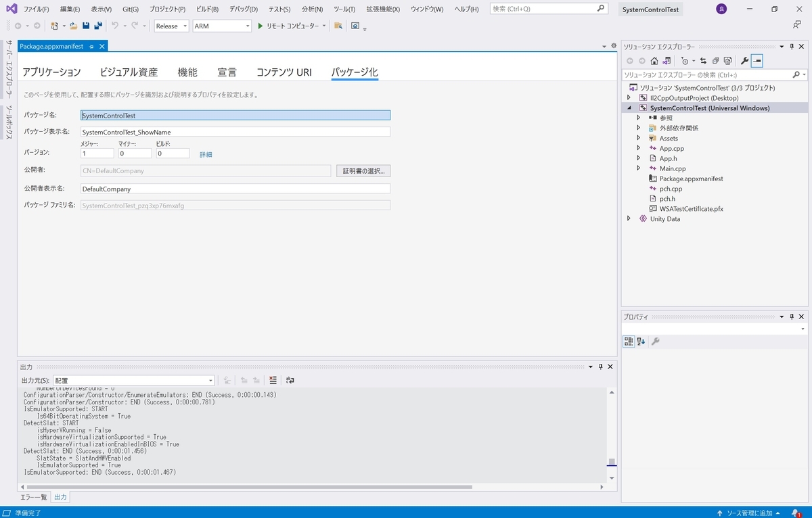The width and height of the screenshot is (812, 518).
Task: Click the Package display name field
Action: [235, 132]
